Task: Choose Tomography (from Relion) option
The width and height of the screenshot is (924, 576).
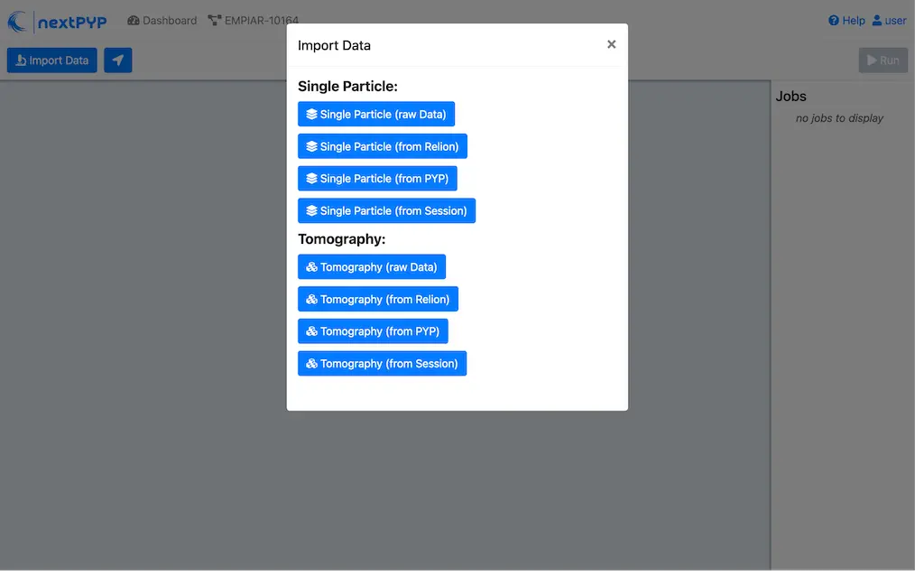Action: point(378,298)
